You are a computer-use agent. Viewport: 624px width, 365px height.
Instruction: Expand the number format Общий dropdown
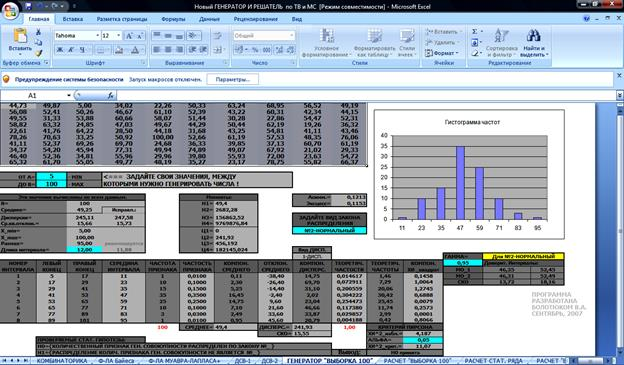tap(292, 36)
